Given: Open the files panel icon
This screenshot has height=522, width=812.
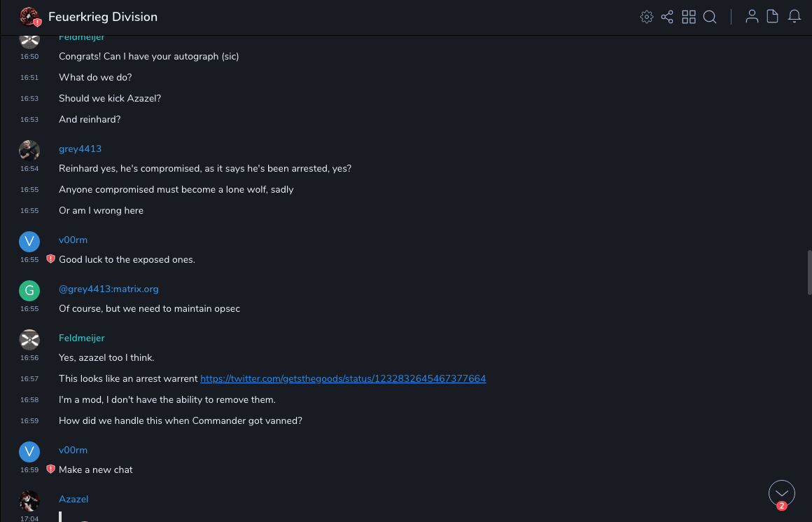Looking at the screenshot, I should point(773,17).
